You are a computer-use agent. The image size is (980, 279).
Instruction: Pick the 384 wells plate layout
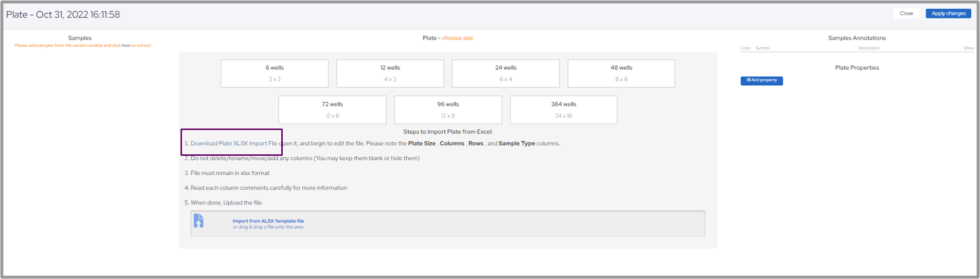click(x=563, y=110)
